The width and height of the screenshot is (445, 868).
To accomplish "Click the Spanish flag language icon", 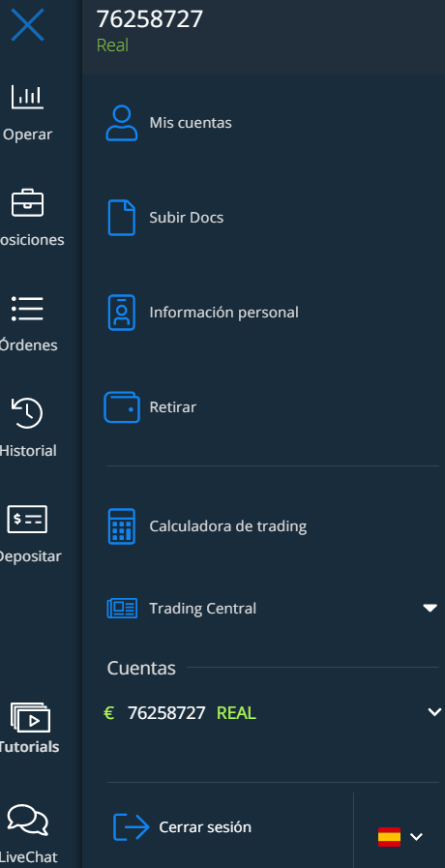I will (x=389, y=836).
